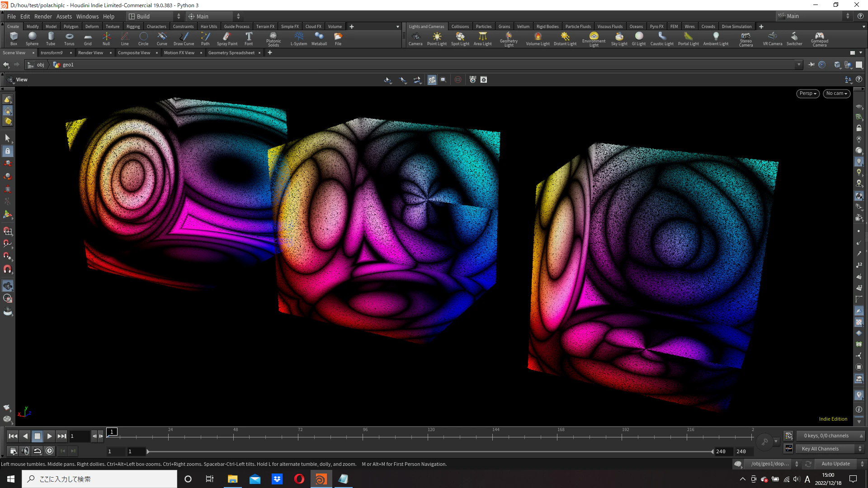Image resolution: width=868 pixels, height=488 pixels.
Task: Add a Gamepad Camera
Action: (819, 39)
